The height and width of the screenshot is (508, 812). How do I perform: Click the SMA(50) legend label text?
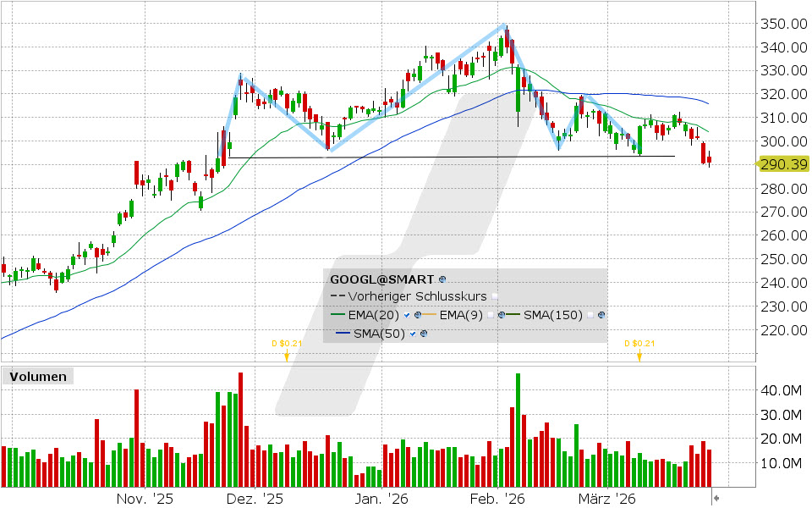pos(380,334)
